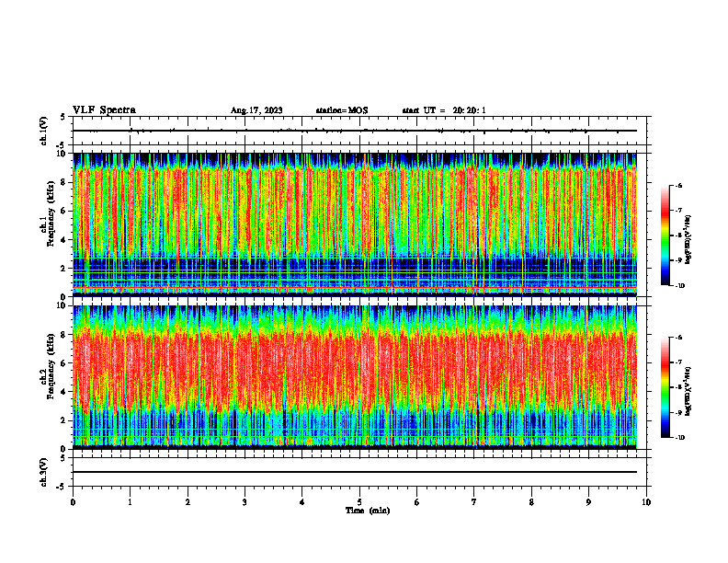Click the "station=MOS" header text
Viewport: 728px width, 563px height.
click(x=342, y=110)
